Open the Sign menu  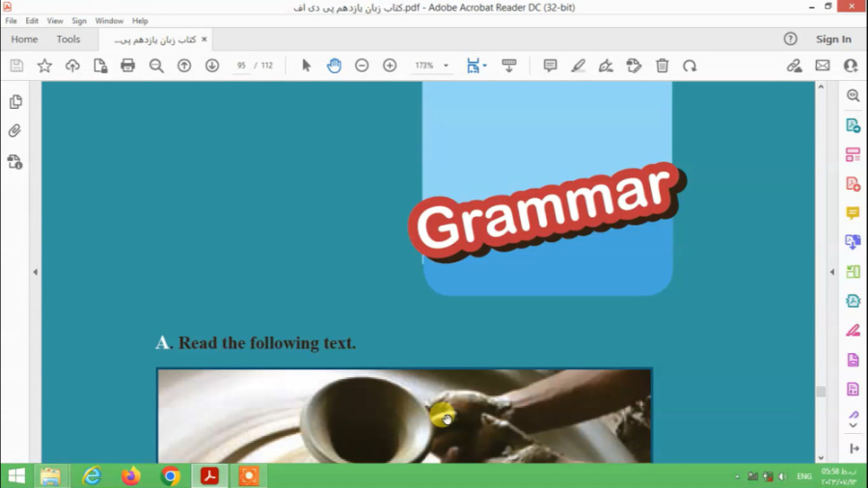79,20
